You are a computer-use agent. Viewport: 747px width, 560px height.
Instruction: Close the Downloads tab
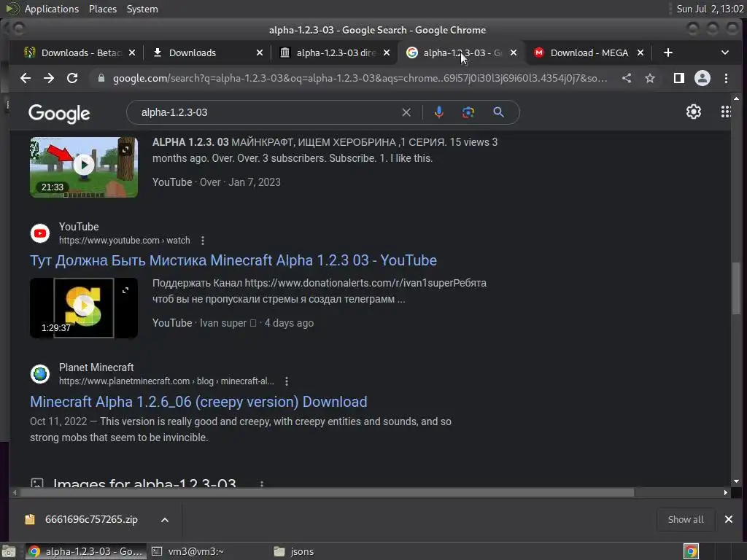(260, 52)
